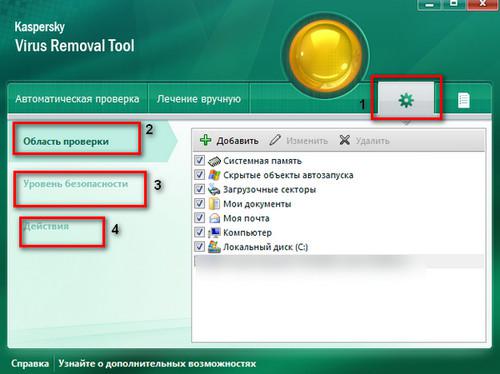Click the yellow status orb
500x374 pixels.
pyautogui.click(x=325, y=56)
